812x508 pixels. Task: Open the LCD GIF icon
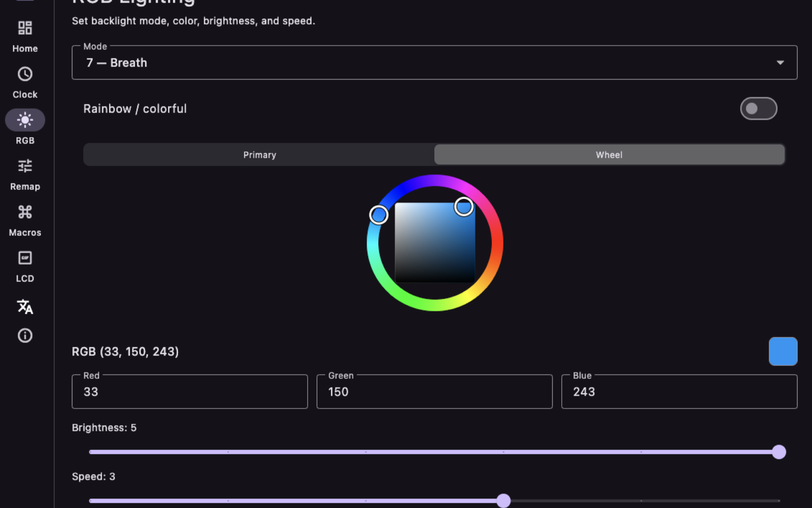pyautogui.click(x=25, y=258)
